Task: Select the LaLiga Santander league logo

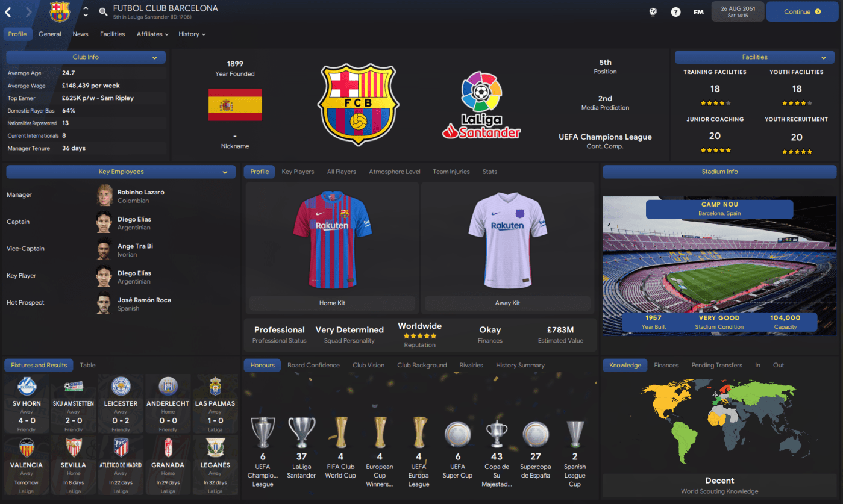Action: tap(481, 105)
